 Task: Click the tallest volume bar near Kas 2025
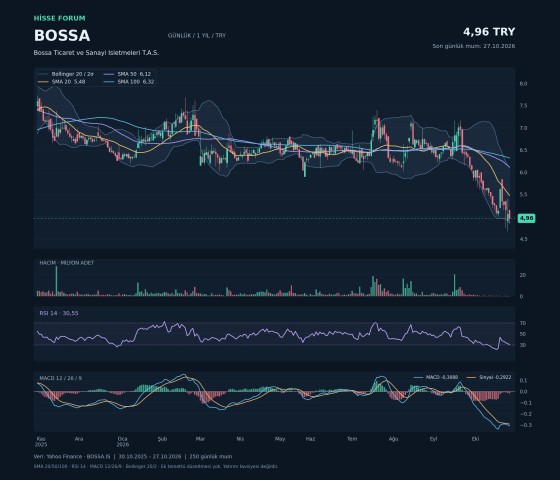[x=56, y=281]
